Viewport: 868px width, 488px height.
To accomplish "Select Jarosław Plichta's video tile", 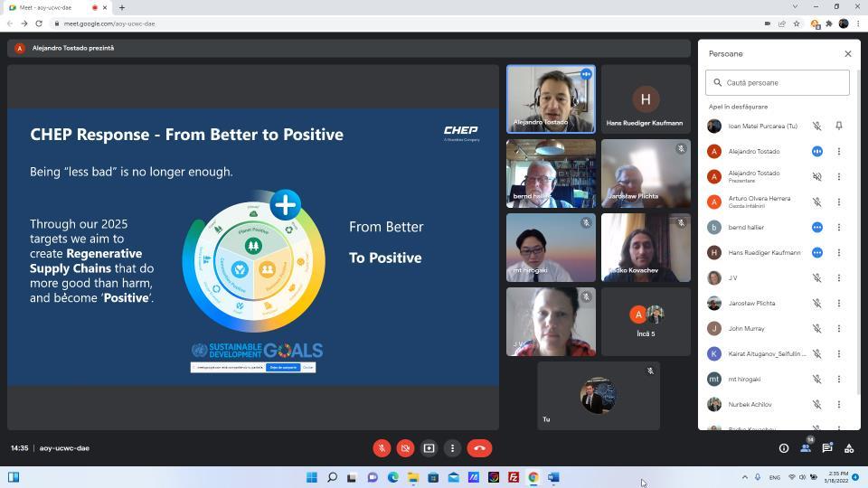I will point(646,174).
